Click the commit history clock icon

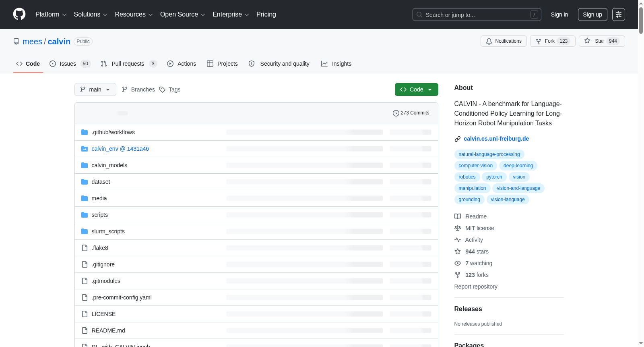[396, 113]
